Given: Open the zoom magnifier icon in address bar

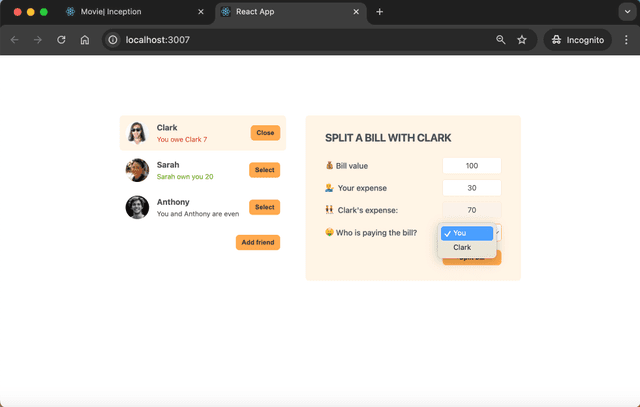Looking at the screenshot, I should 501,40.
